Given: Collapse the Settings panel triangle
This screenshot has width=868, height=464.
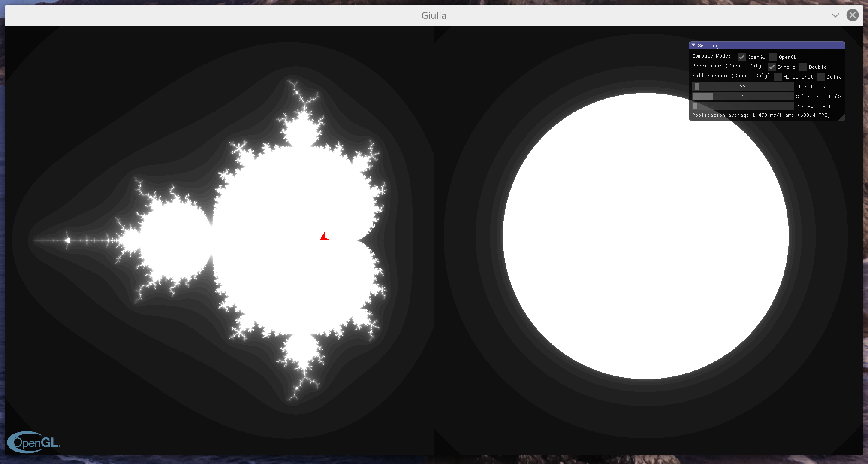Looking at the screenshot, I should click(x=693, y=45).
